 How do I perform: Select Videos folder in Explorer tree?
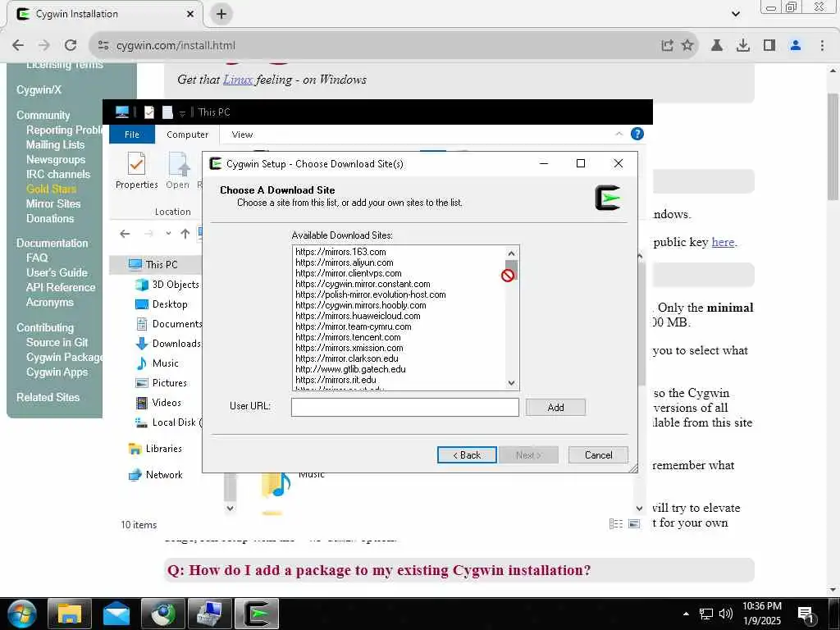159,402
